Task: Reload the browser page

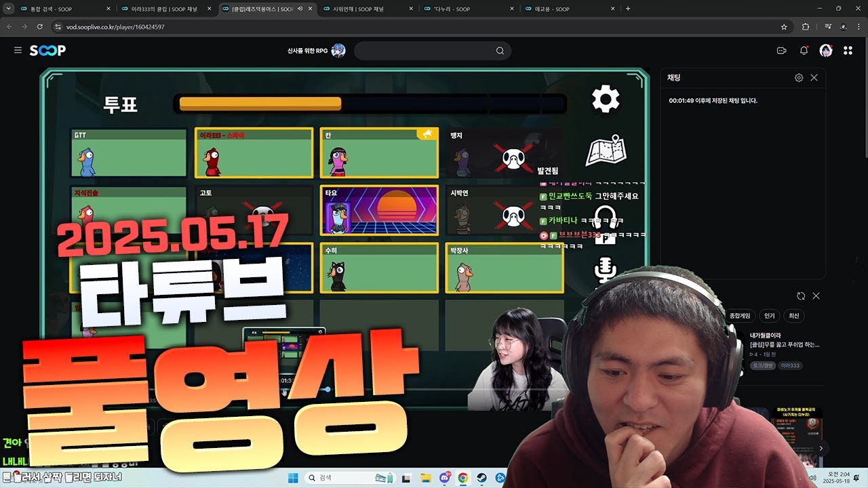Action: point(40,26)
